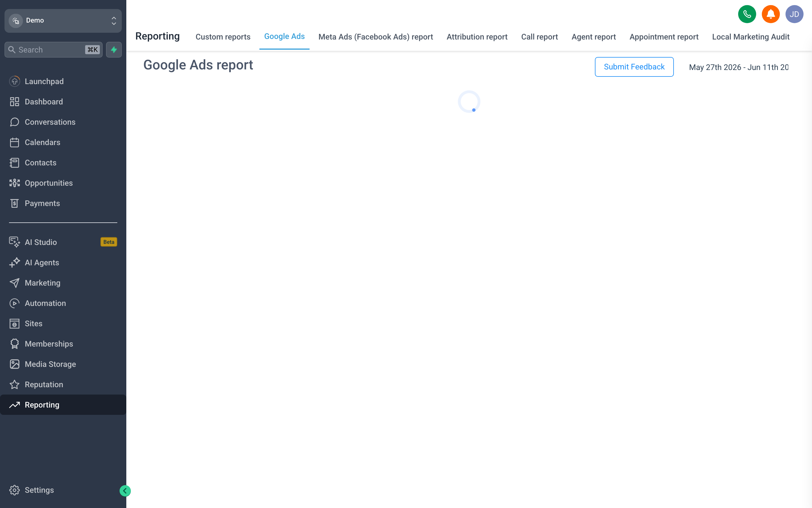Open the Local Marketing Audit tab
Viewport: 812px width, 508px height.
(751, 37)
